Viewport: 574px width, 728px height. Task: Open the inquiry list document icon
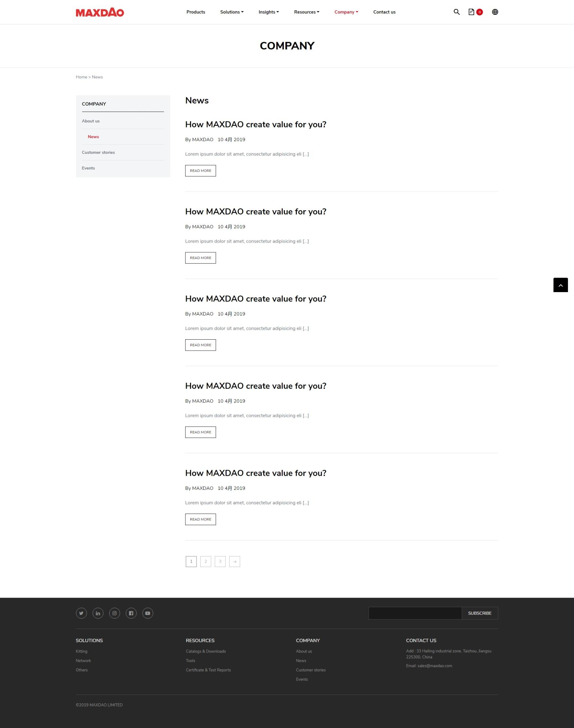[x=471, y=12]
